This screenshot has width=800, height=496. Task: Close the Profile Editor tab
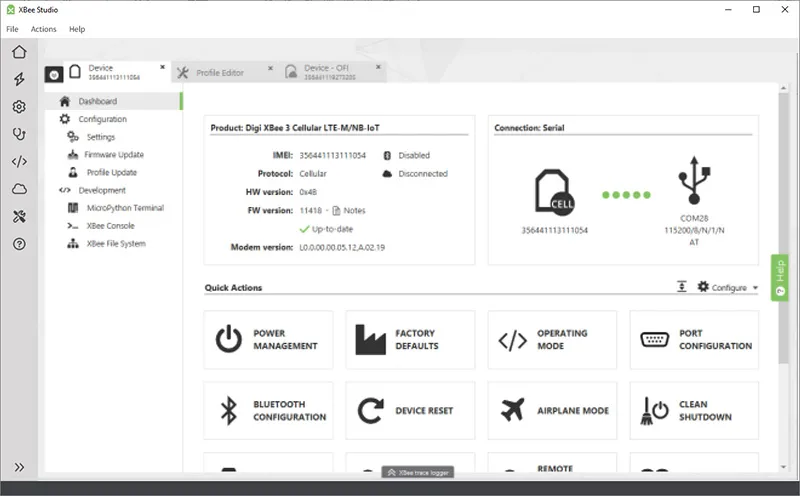(270, 68)
